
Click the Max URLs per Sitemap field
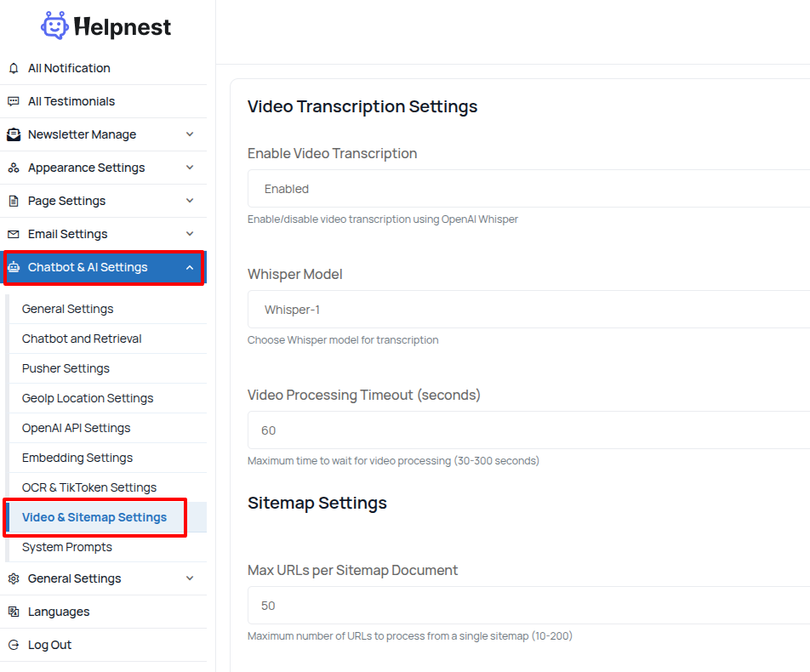(528, 606)
